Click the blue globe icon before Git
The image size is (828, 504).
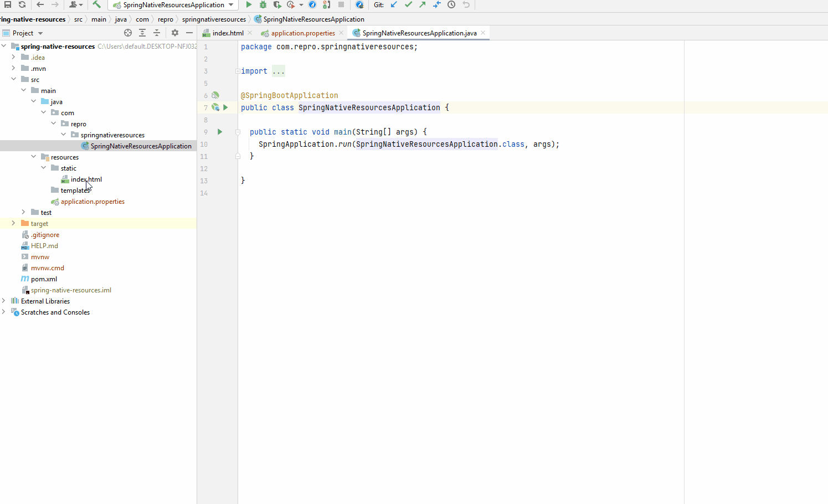pos(359,4)
